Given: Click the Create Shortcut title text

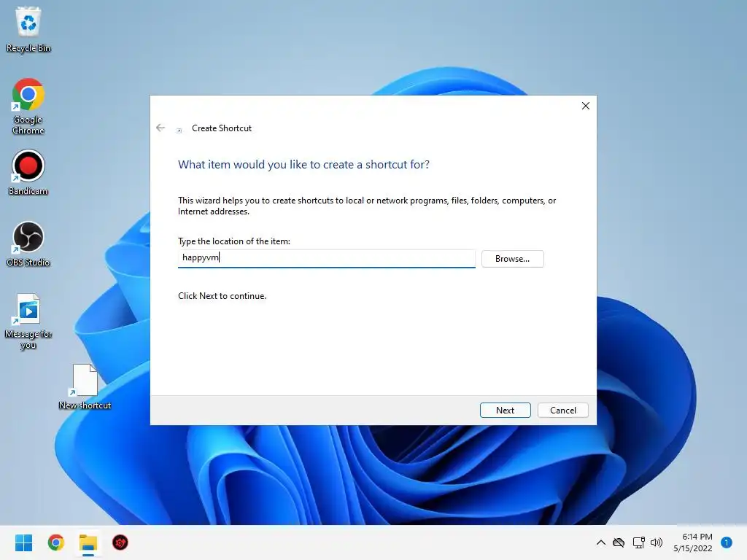Looking at the screenshot, I should pos(222,128).
